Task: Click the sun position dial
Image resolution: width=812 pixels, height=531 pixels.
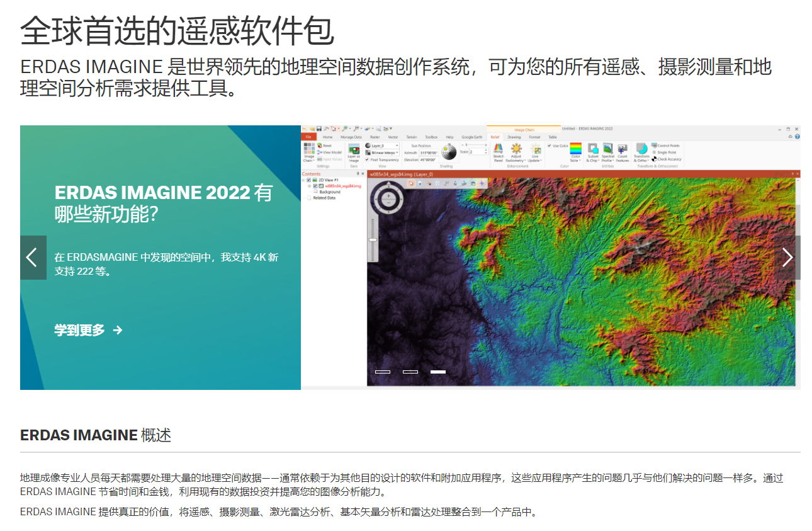Action: point(449,152)
